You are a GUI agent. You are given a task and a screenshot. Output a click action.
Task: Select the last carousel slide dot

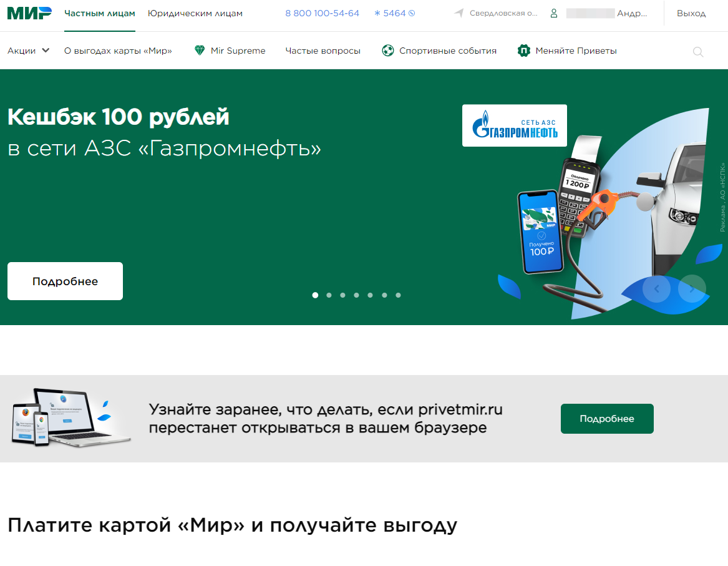click(398, 295)
